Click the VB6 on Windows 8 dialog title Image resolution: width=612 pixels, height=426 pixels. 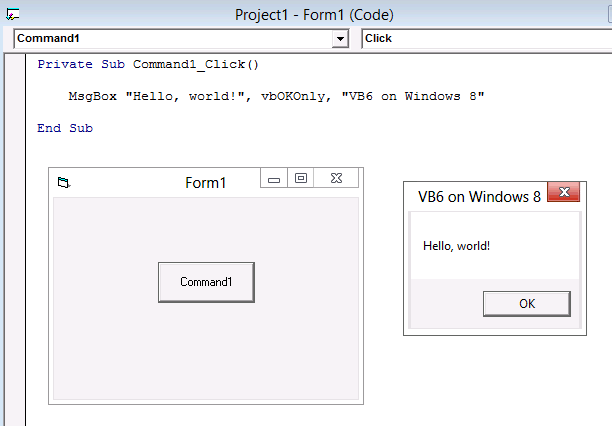479,197
